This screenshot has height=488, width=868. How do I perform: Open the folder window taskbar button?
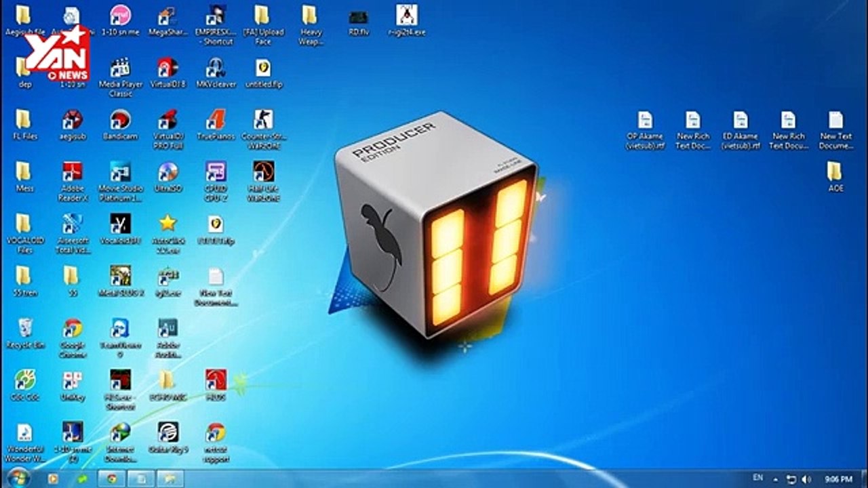click(170, 479)
